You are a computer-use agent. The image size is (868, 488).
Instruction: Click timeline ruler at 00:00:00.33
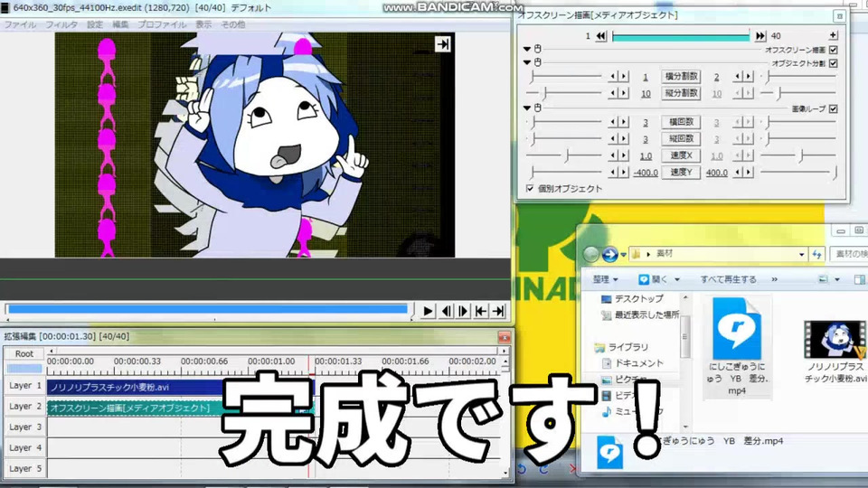coord(137,361)
